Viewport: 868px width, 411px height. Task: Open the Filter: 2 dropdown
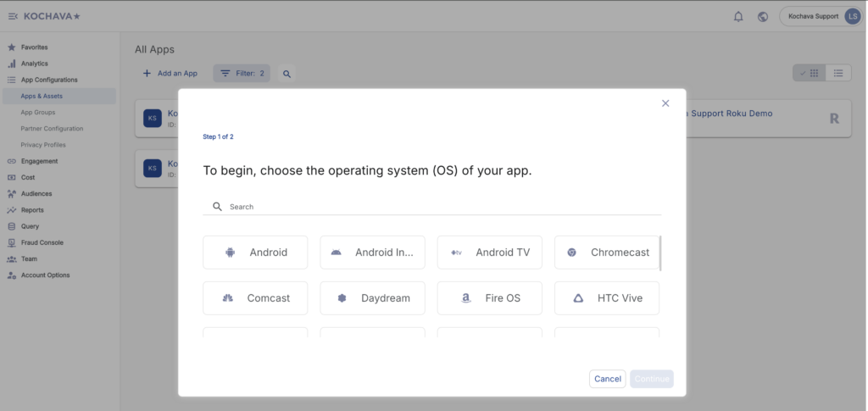pyautogui.click(x=242, y=74)
